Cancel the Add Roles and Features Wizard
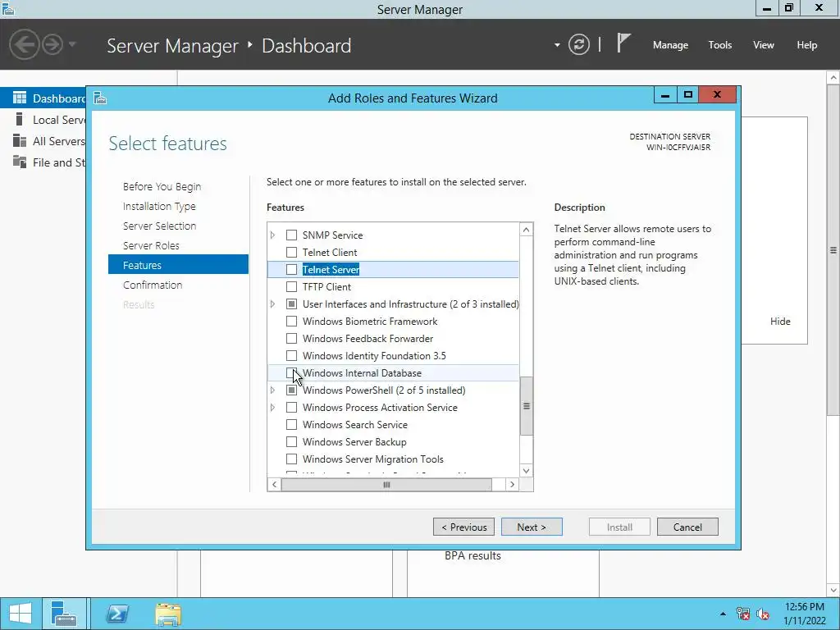 pos(687,527)
